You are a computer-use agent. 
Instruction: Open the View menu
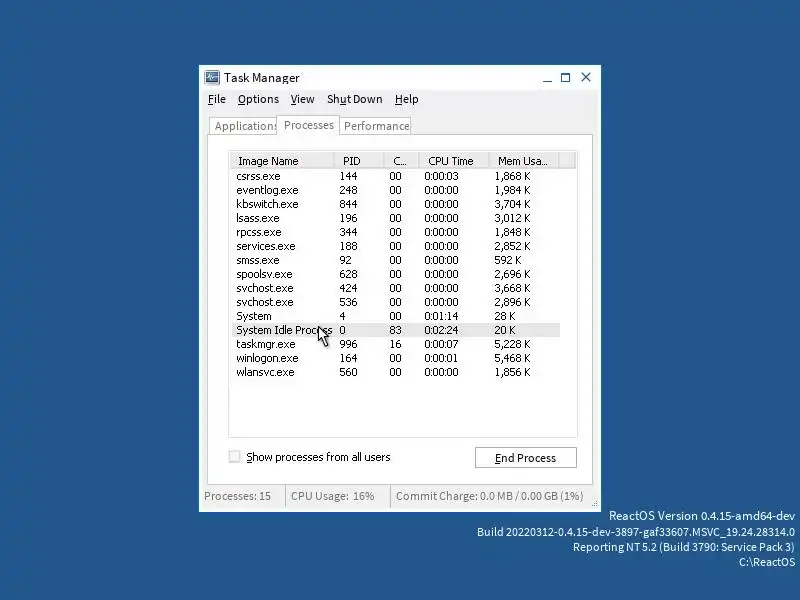click(303, 99)
